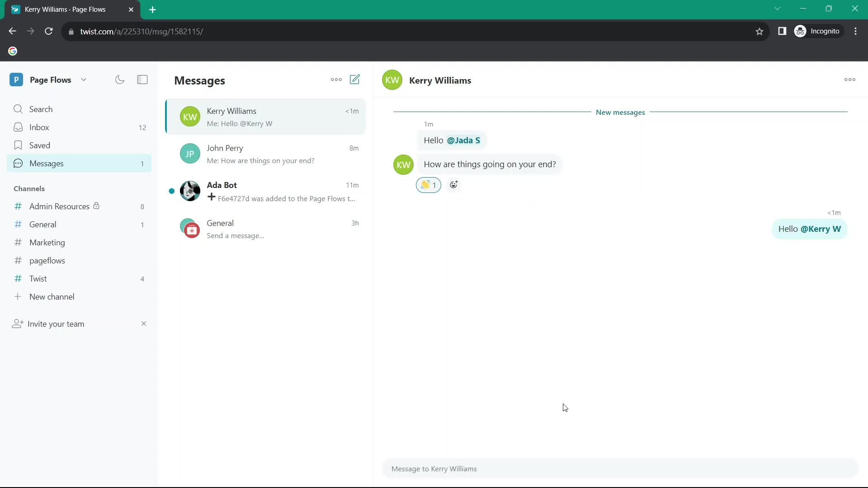Click Invite your team link
The image size is (868, 488).
pos(56,324)
